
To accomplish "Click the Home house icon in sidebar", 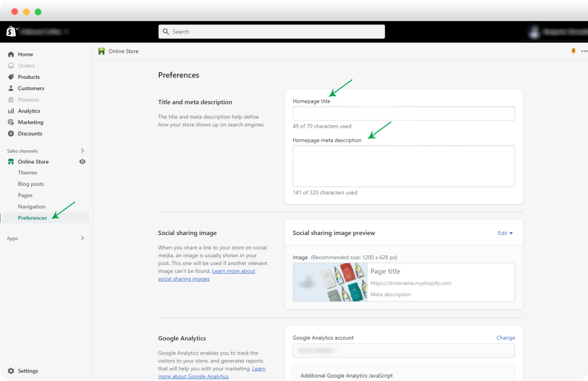I will [x=11, y=54].
